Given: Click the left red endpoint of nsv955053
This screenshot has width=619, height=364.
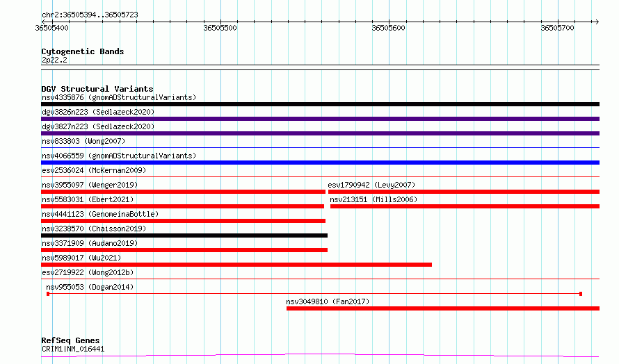Looking at the screenshot, I should click(48, 294).
